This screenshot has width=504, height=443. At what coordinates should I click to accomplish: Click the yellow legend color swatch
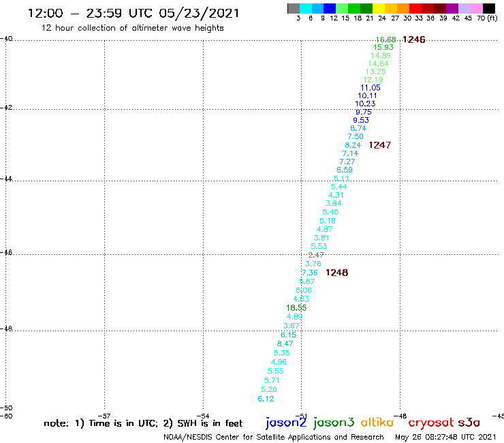click(379, 9)
